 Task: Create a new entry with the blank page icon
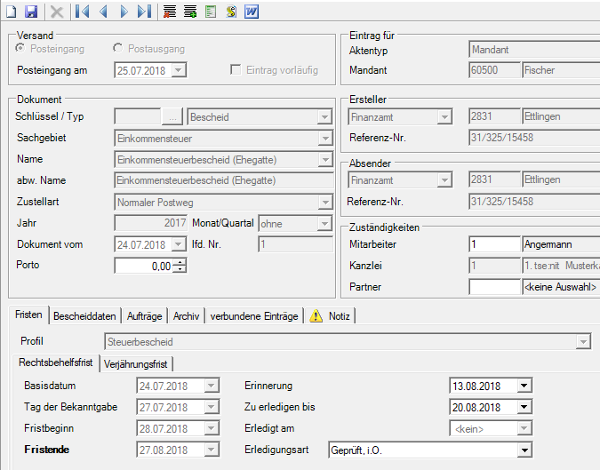(11, 11)
